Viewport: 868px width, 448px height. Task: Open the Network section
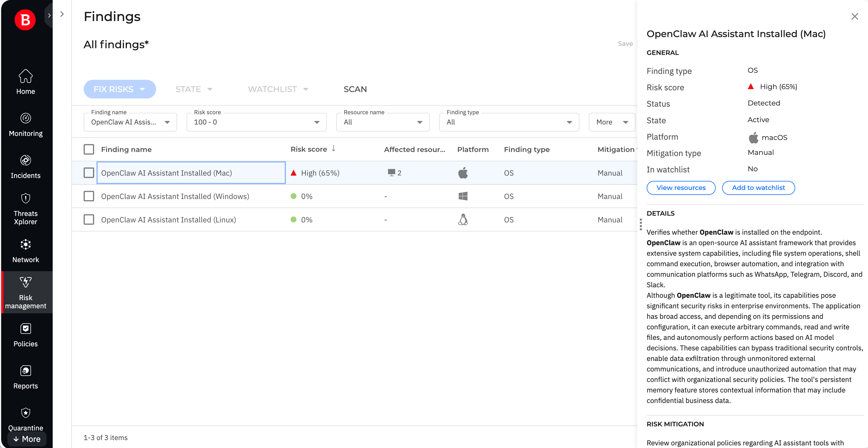click(x=26, y=250)
